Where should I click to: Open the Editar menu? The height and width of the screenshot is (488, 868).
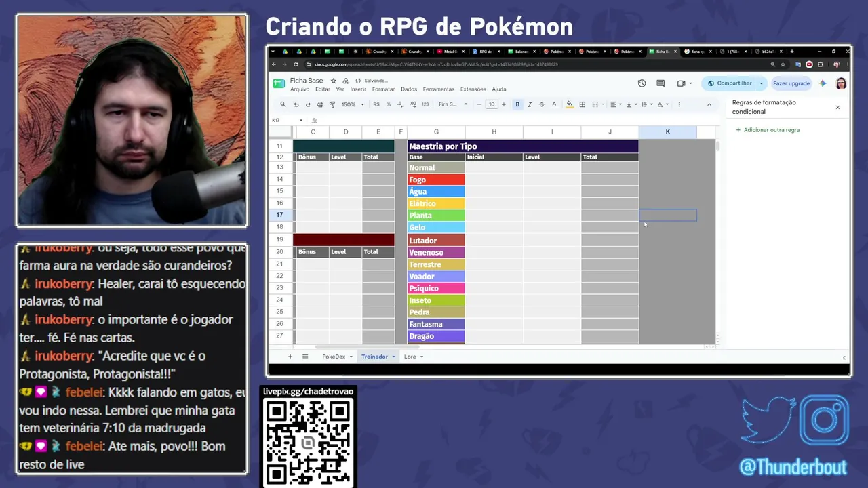(x=323, y=89)
